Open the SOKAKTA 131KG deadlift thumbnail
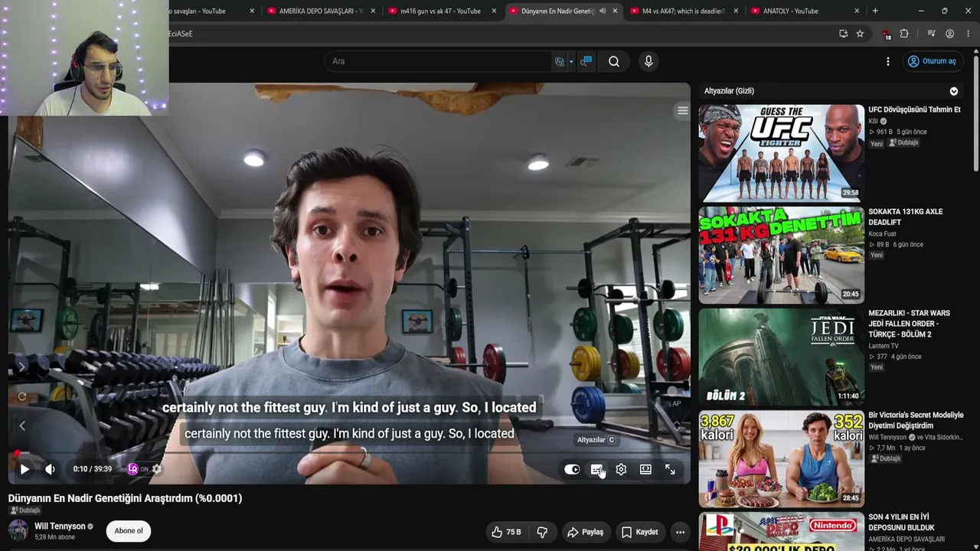 click(x=781, y=254)
